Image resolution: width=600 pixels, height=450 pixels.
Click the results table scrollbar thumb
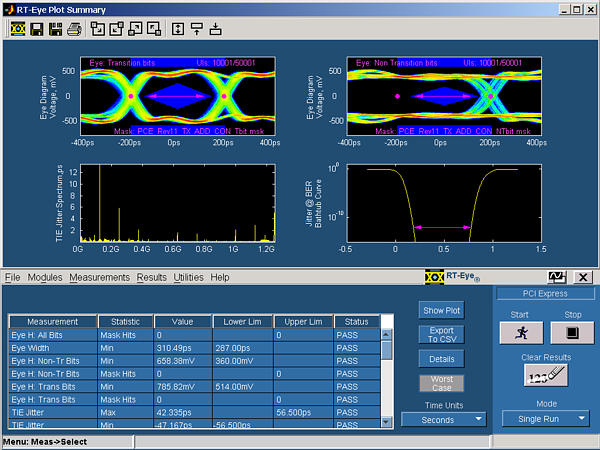coord(386,350)
